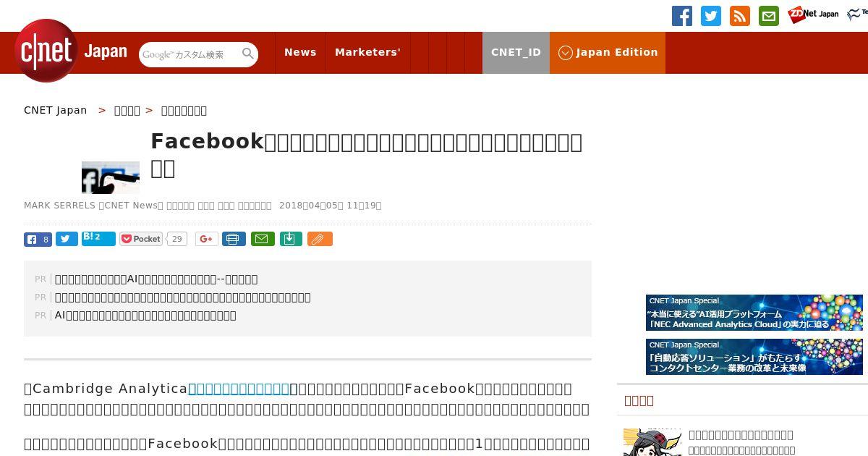868x456 pixels.
Task: Click the orange clip icon
Action: coord(320,239)
